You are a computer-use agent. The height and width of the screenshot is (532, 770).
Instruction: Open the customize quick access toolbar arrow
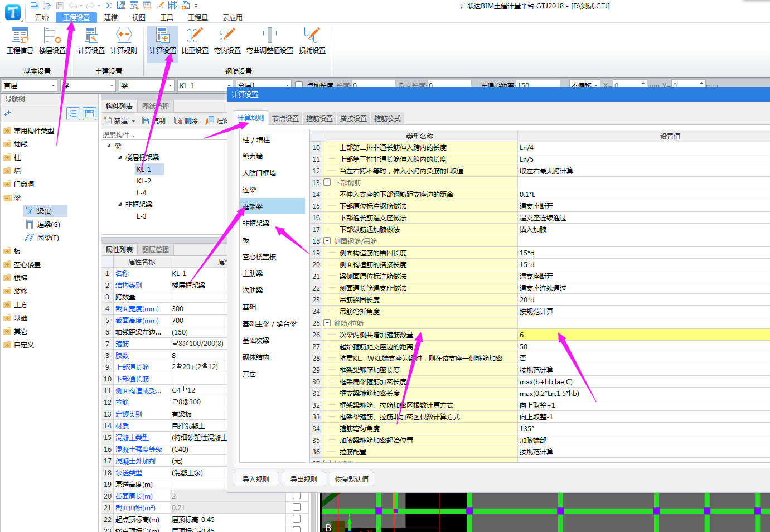196,6
